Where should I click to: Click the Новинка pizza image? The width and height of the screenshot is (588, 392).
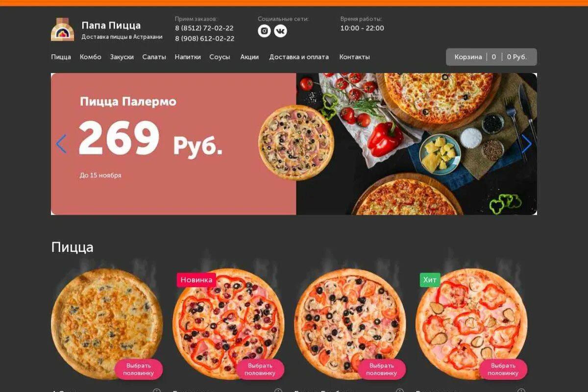228,324
